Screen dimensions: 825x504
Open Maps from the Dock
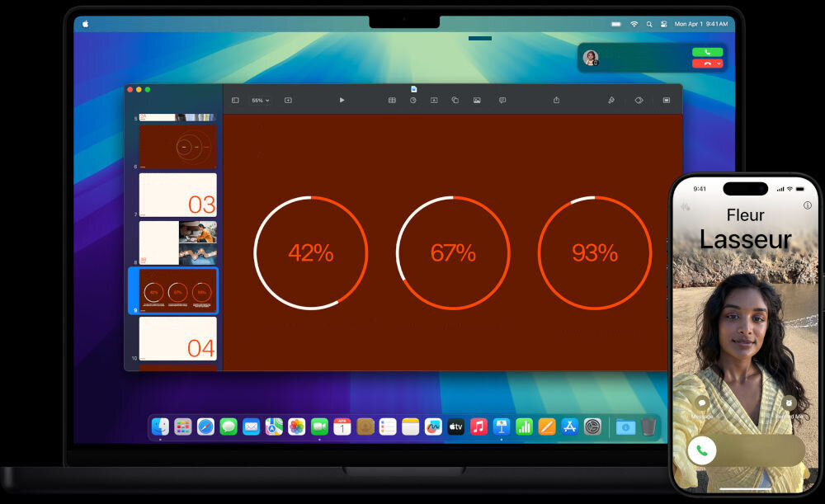[274, 426]
